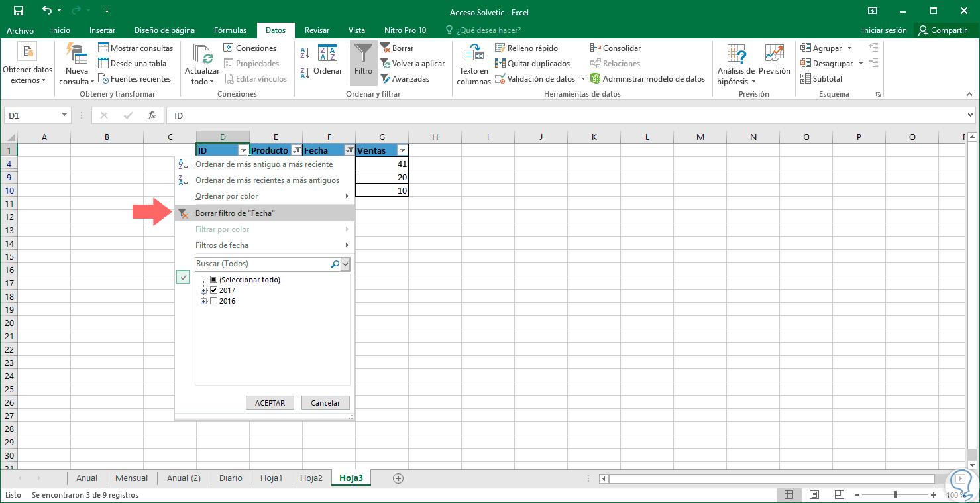Screen dimensions: 980x503
Task: Switch to the Hoja2 sheet tab
Action: click(x=311, y=478)
